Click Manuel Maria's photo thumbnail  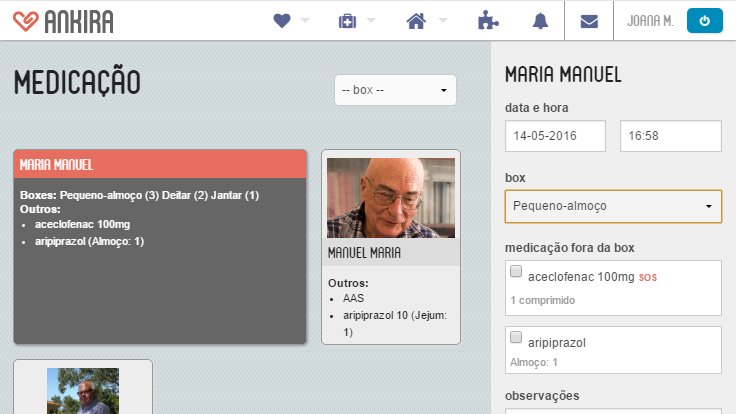point(390,197)
